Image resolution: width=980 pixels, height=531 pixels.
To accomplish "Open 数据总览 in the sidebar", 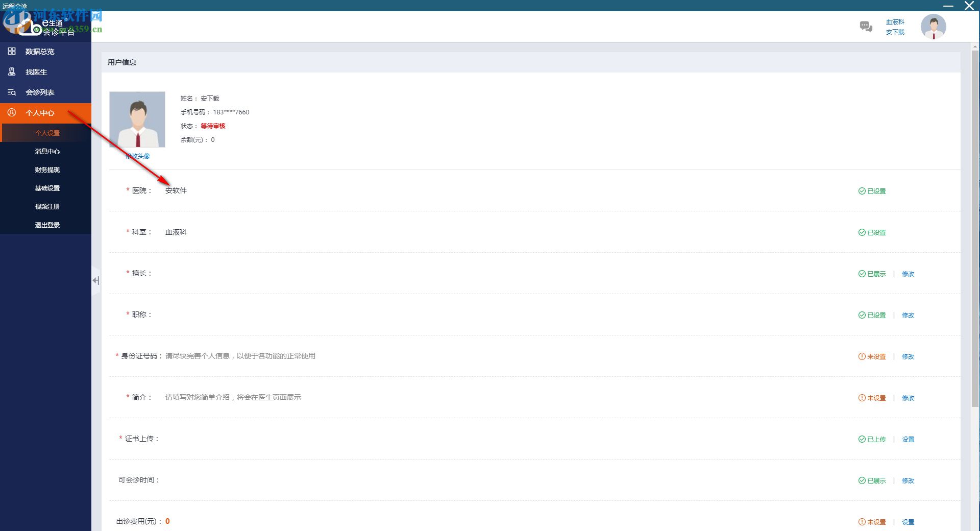I will pos(45,52).
